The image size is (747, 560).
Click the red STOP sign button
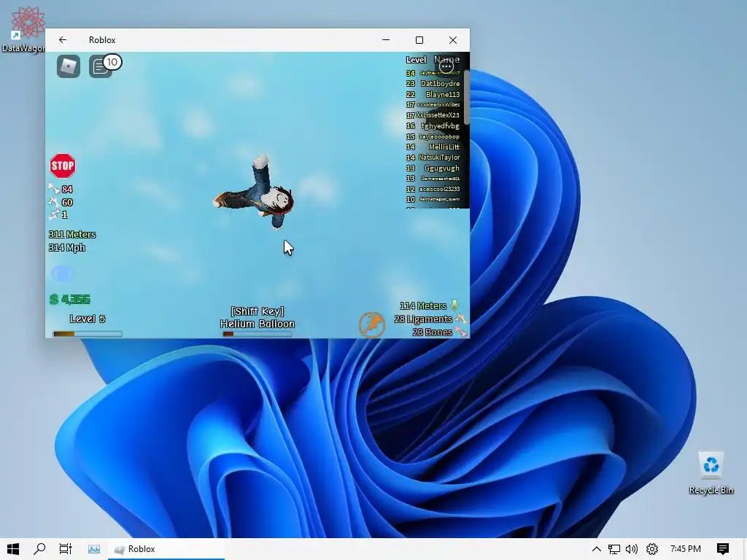point(63,166)
